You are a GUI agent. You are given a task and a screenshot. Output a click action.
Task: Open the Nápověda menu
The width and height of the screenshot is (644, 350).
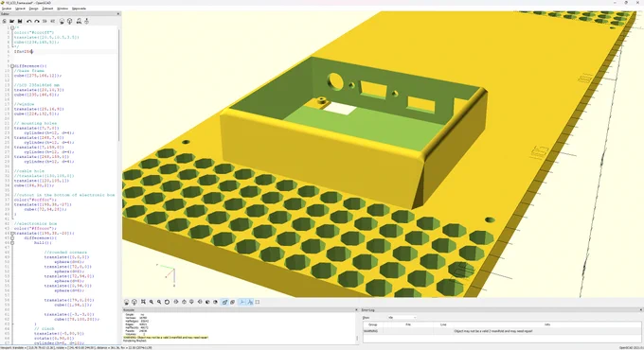(79, 9)
